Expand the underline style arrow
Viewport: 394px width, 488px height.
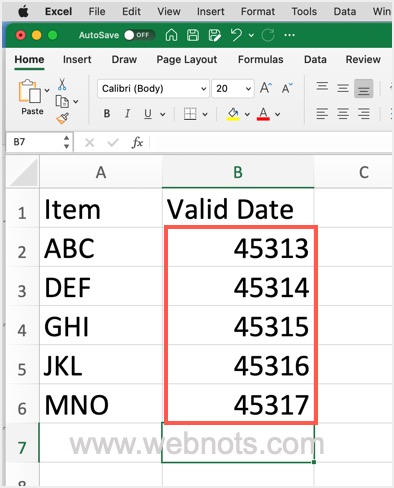pos(163,114)
